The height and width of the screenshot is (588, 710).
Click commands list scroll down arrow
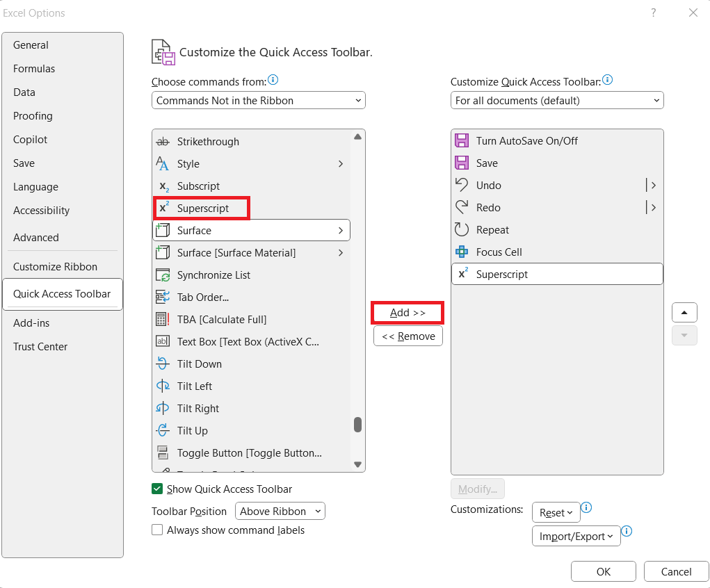coord(357,464)
